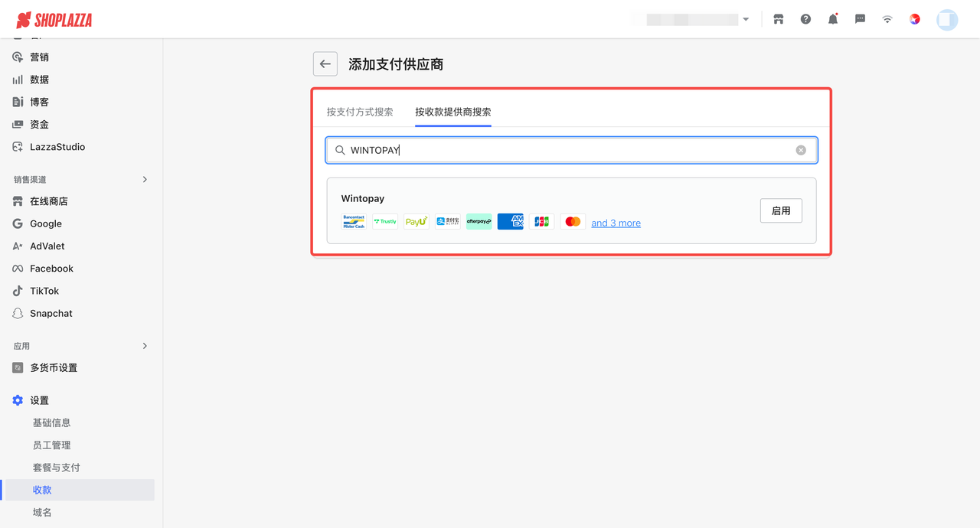Expand the 销售渠道 section chevron
This screenshot has height=528, width=980.
145,180
